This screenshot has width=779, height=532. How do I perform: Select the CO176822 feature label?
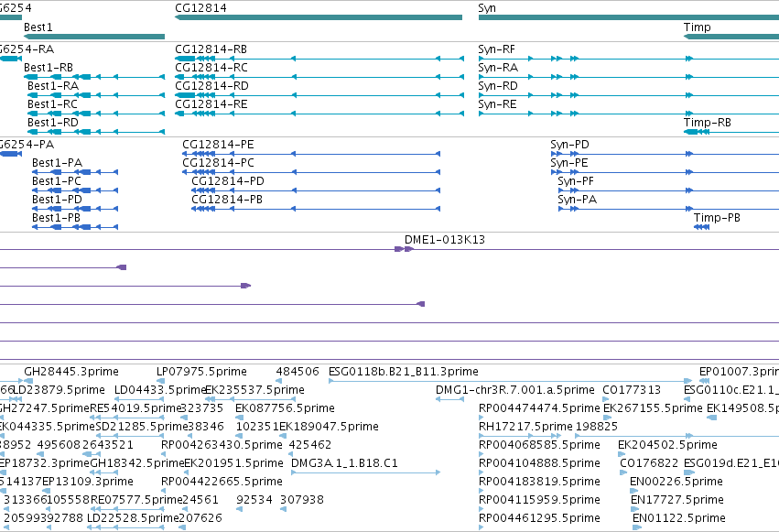point(649,463)
